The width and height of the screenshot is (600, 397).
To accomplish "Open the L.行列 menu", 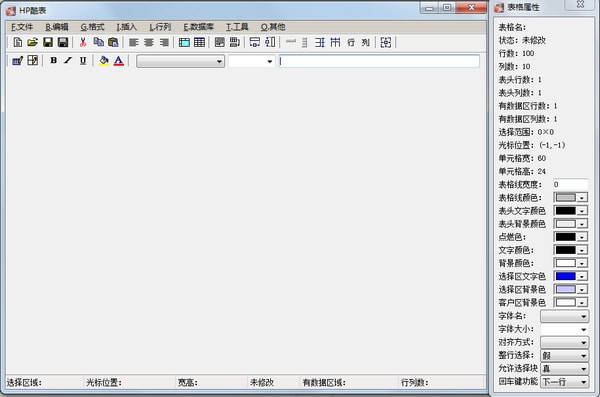I will pyautogui.click(x=160, y=27).
